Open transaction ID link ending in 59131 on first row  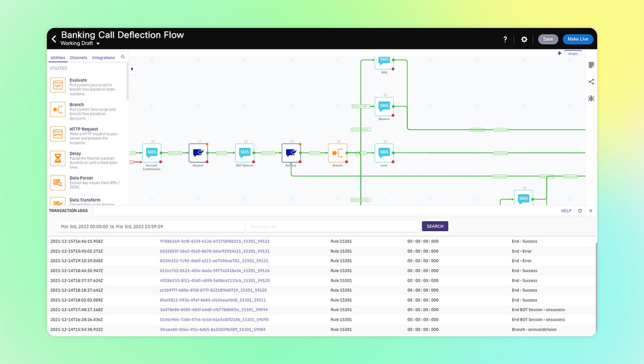click(215, 241)
